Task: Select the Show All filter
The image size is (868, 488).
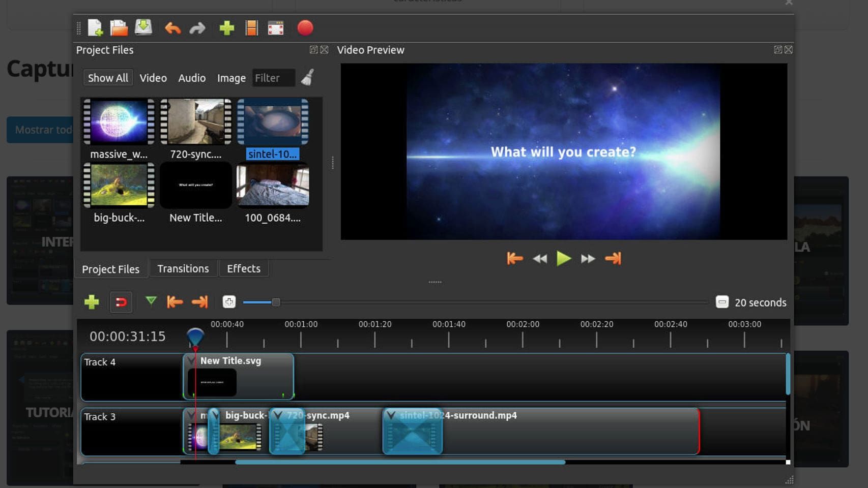Action: 108,78
